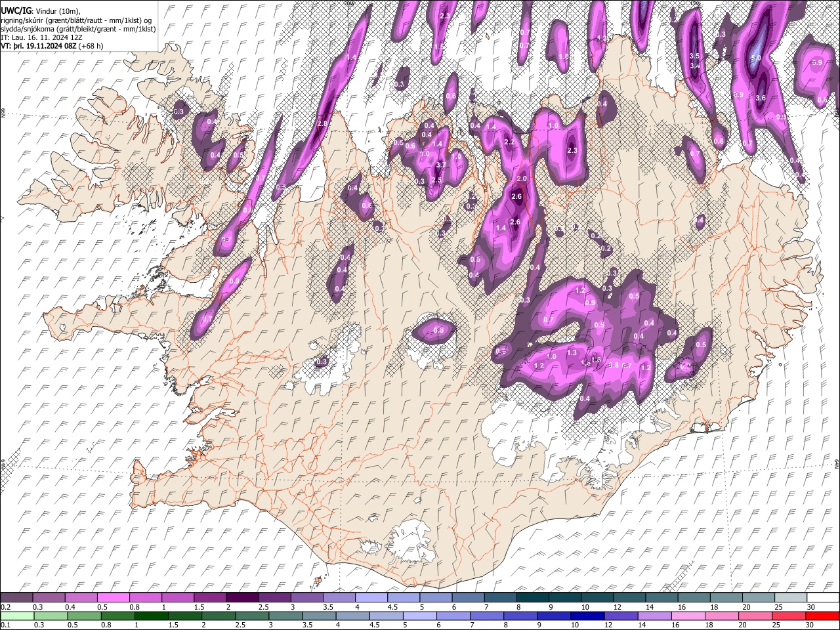Click the "(+68 h)" forecast offset text
This screenshot has width=840, height=630.
(x=91, y=47)
